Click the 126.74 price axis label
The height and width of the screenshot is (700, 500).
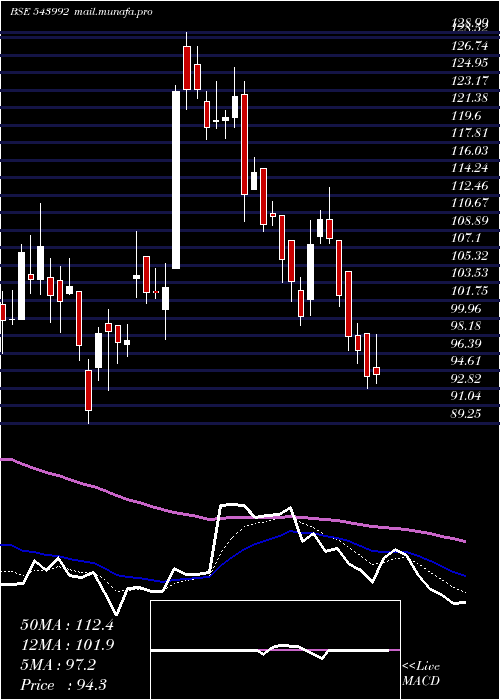(470, 46)
